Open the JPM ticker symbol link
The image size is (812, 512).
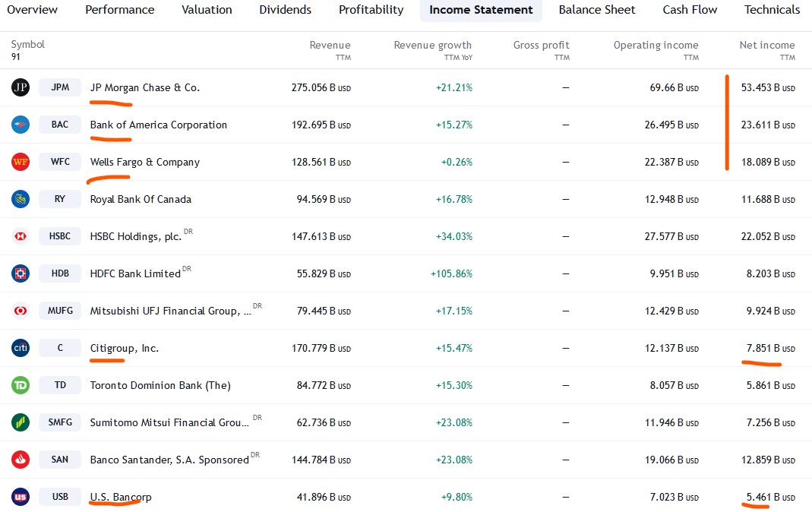60,87
